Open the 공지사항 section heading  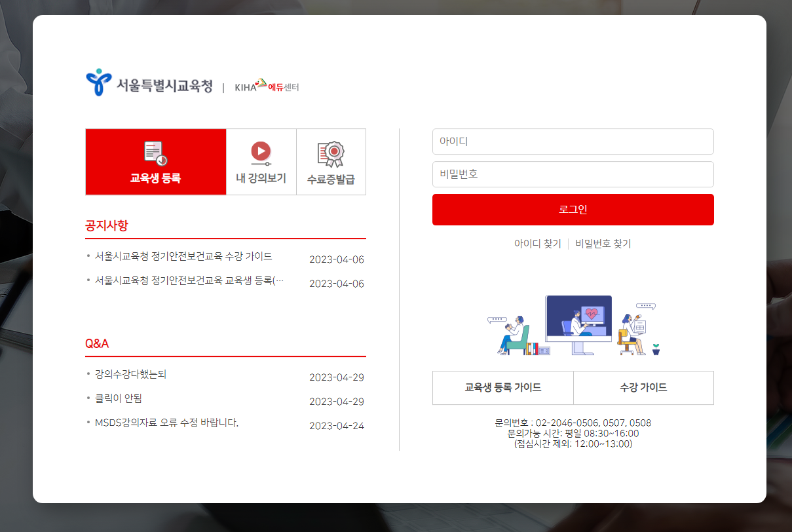[x=107, y=225]
